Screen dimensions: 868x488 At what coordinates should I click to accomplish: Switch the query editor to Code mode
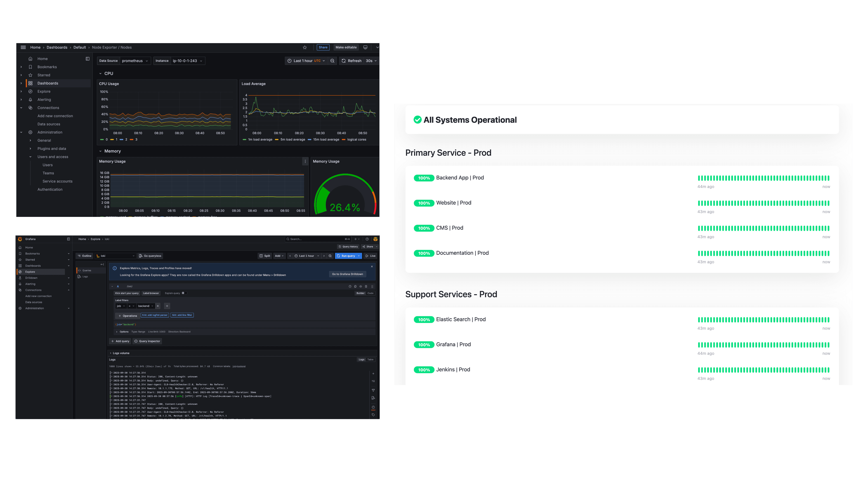pyautogui.click(x=370, y=293)
